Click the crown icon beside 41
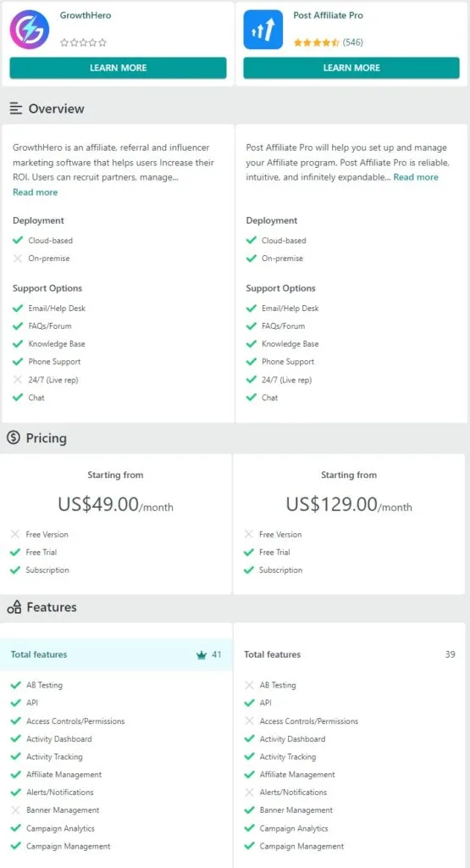 (x=202, y=655)
